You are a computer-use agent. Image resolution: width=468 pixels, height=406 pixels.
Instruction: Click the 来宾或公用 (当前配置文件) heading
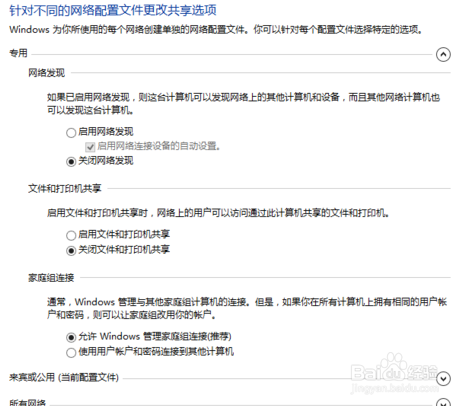click(64, 378)
